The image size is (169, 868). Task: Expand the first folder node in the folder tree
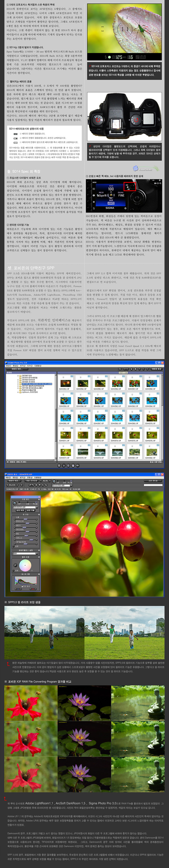tap(18, 376)
